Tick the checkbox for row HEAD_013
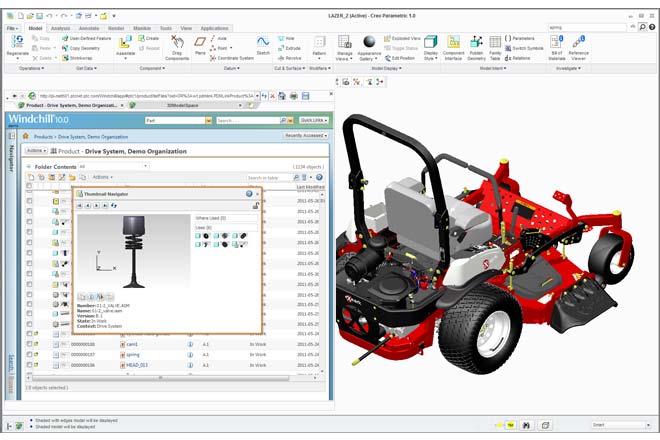Image resolution: width=660 pixels, height=440 pixels. (29, 365)
